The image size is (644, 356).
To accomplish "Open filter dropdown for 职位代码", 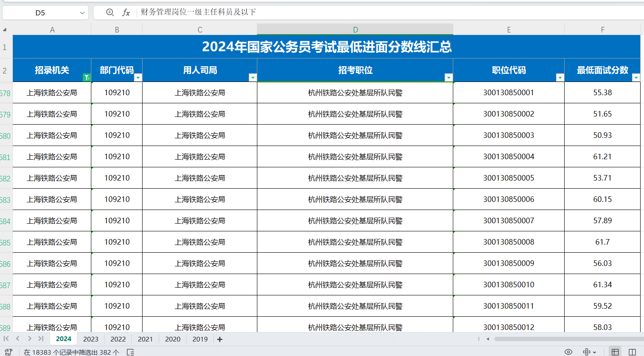I will pos(560,77).
